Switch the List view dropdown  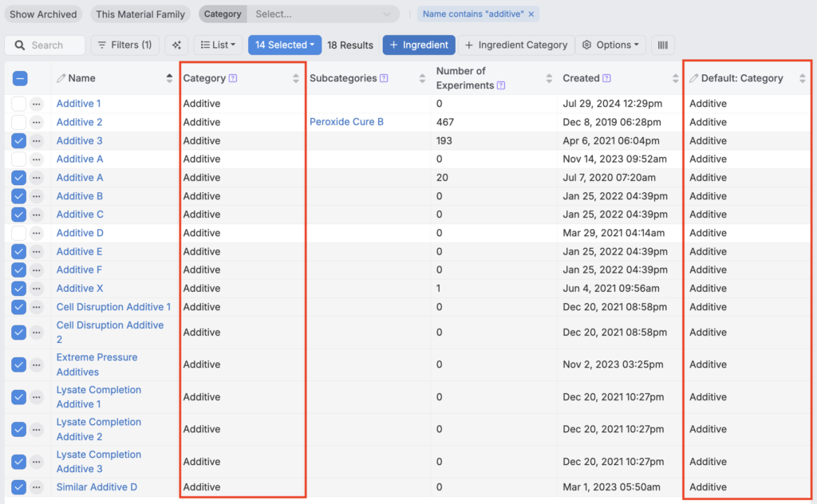218,45
